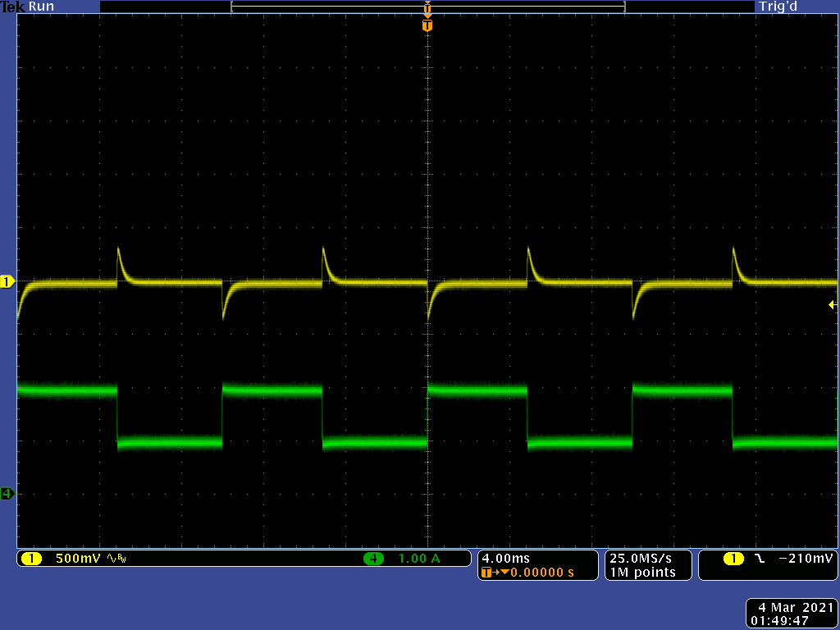
Task: Click the 25.0MS/s sample rate readout
Action: 640,559
